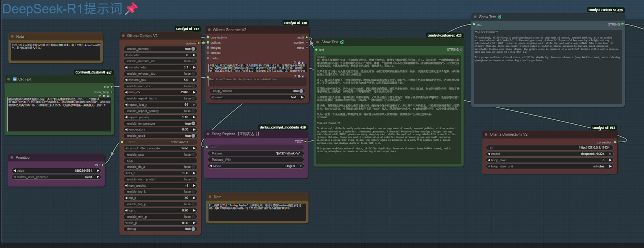Click the derfuu_comfyui_moddedn #19 node badge
Image resolution: width=644 pixels, height=248 pixels.
click(283, 127)
